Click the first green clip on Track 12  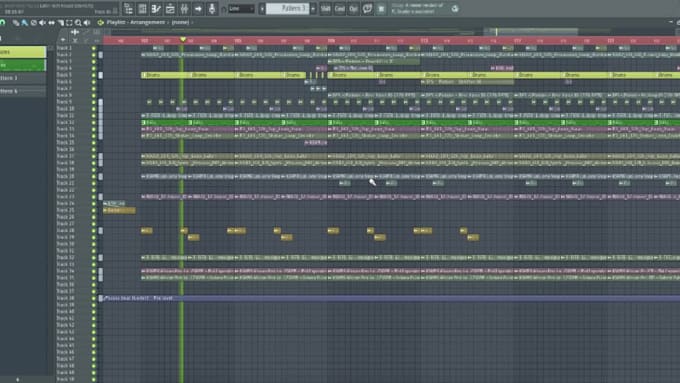[x=165, y=122]
